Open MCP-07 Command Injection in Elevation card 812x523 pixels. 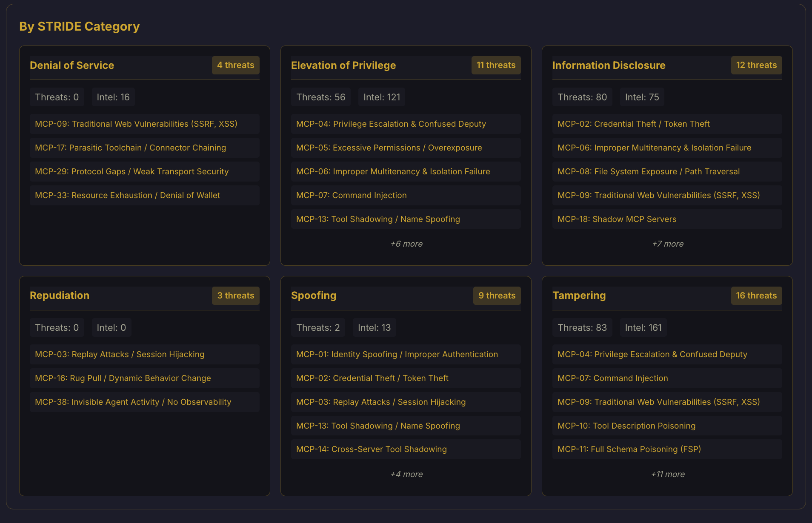click(406, 195)
